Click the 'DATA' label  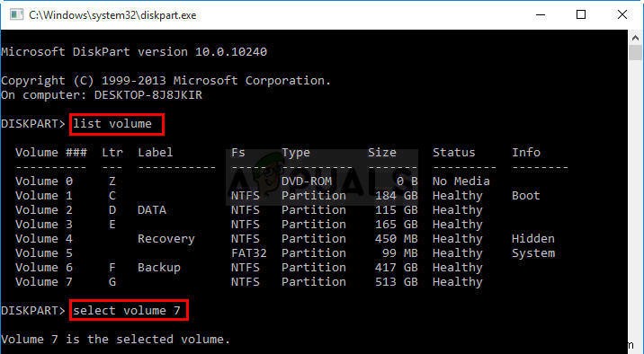[152, 210]
